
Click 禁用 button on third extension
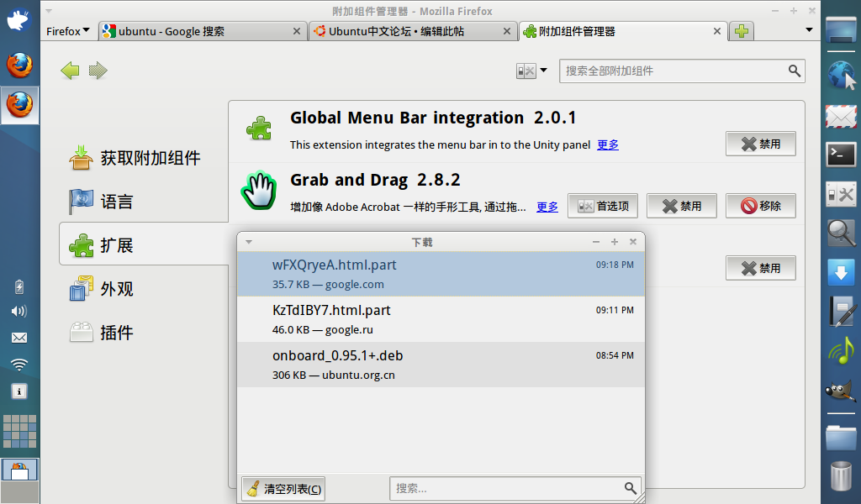[760, 268]
